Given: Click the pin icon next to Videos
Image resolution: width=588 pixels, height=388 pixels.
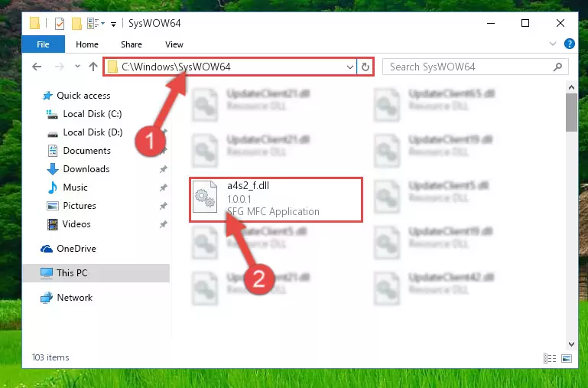Looking at the screenshot, I should point(163,224).
